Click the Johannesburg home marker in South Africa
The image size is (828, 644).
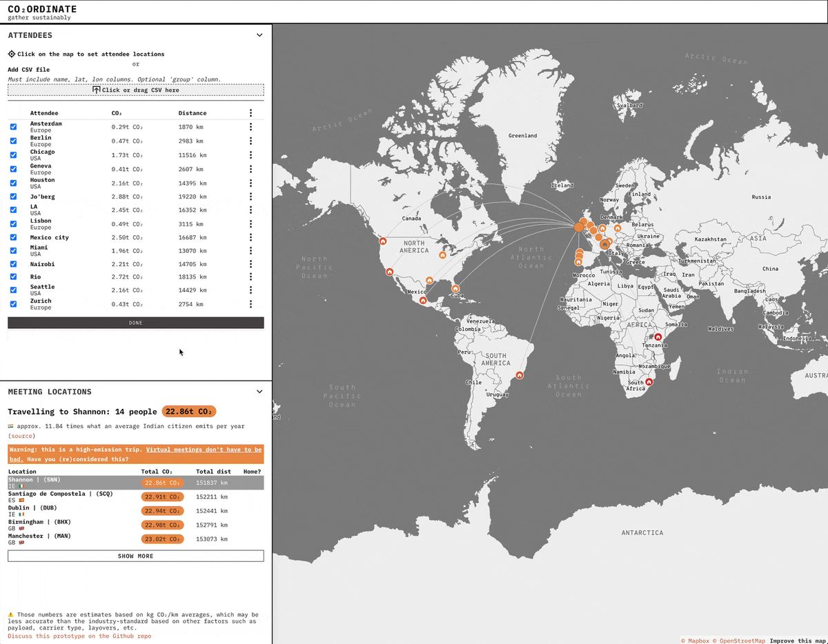(x=649, y=381)
